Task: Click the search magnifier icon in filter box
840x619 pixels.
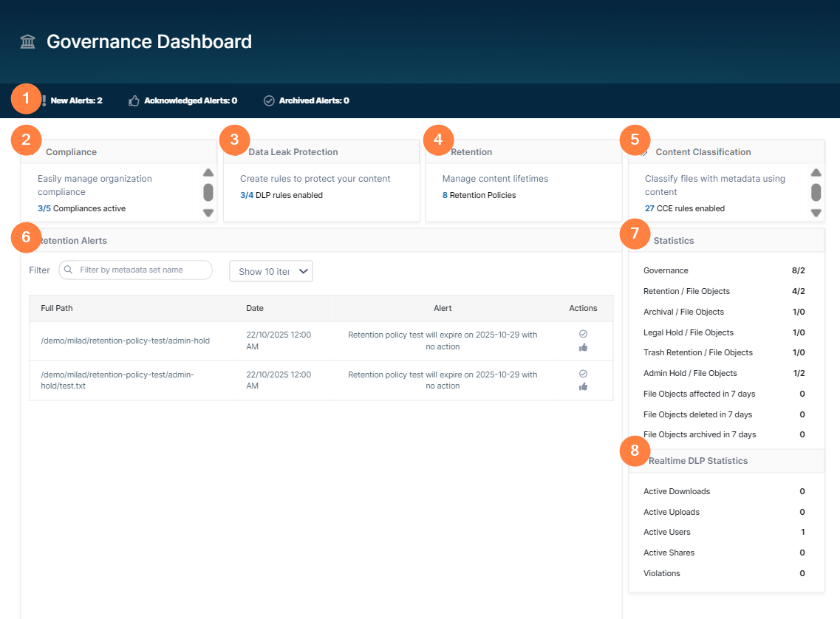Action: (x=69, y=270)
